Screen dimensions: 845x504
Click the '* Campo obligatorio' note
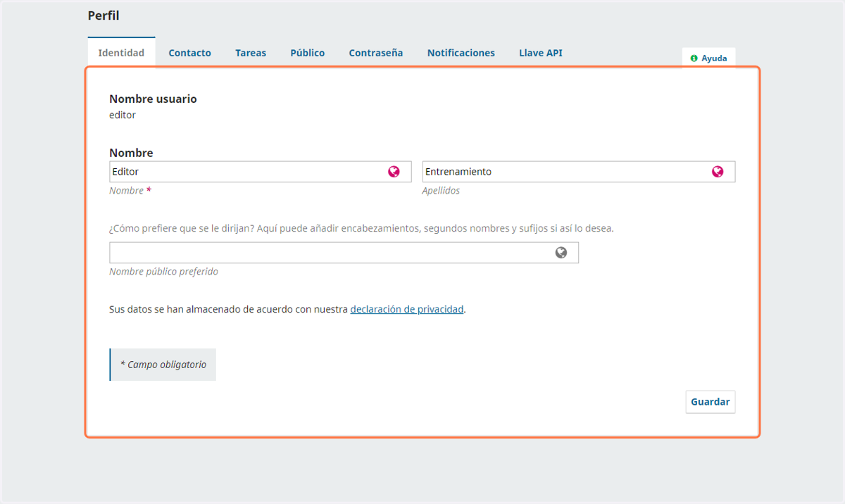coord(163,365)
